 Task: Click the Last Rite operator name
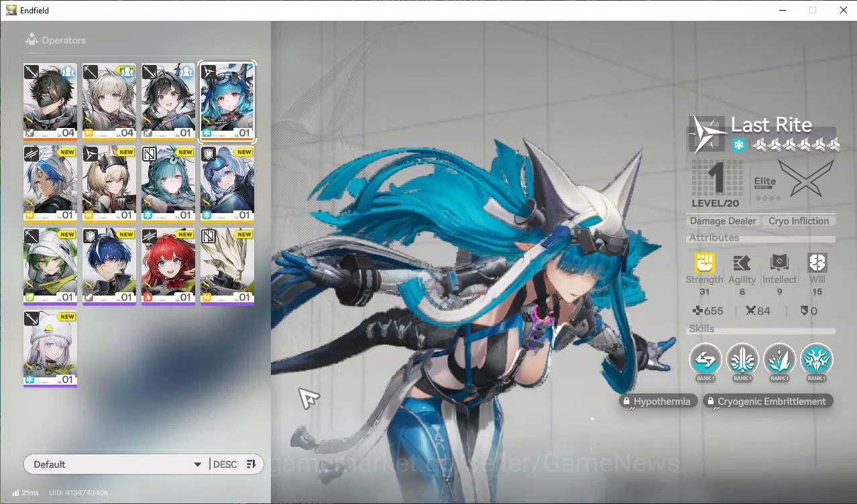click(x=771, y=125)
